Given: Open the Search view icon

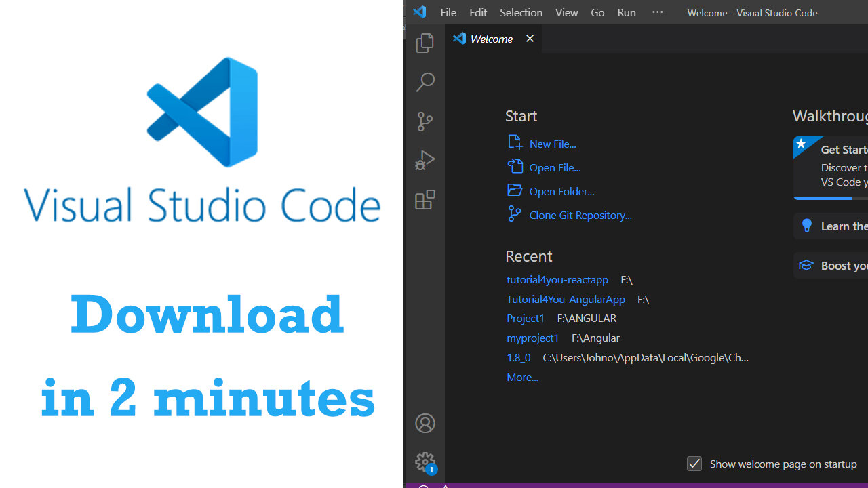Looking at the screenshot, I should [x=425, y=82].
